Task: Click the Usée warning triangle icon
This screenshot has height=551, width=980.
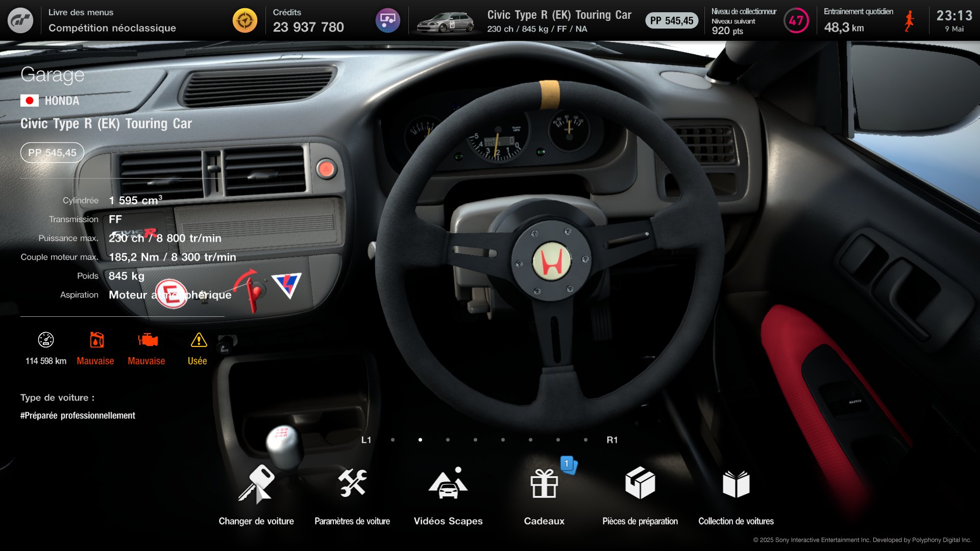Action: 199,340
